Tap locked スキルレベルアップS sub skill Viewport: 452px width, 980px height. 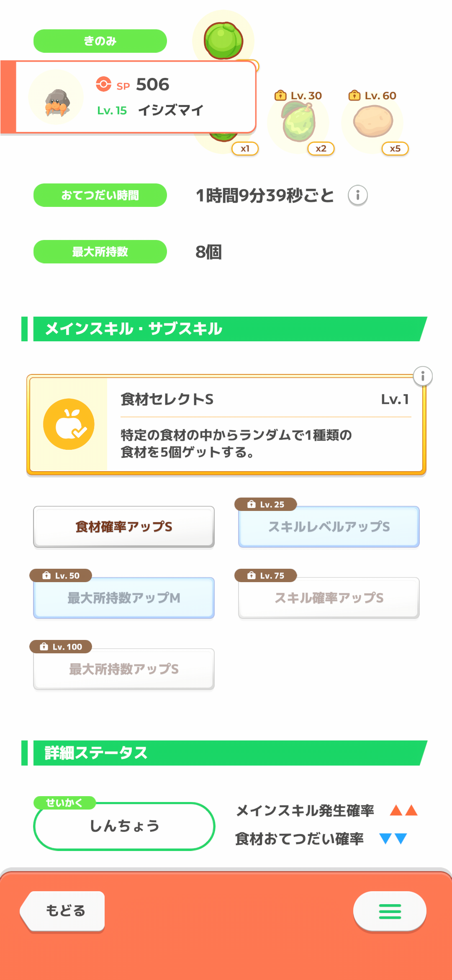point(329,526)
